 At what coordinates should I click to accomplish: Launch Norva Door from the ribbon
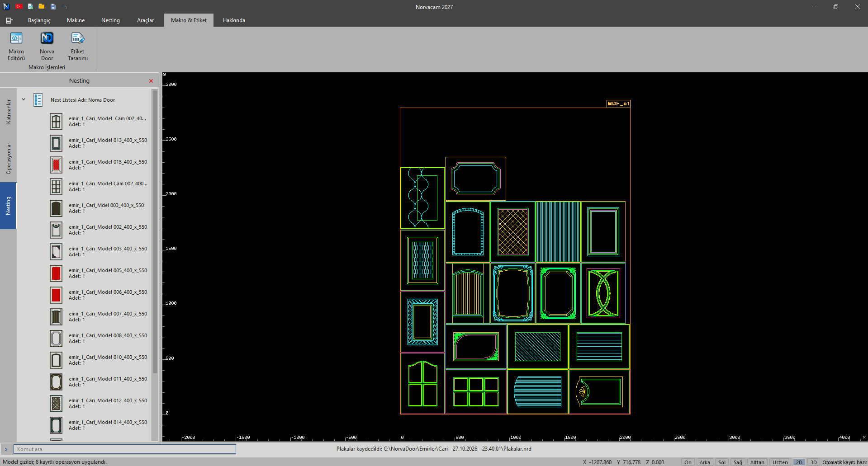[x=47, y=46]
